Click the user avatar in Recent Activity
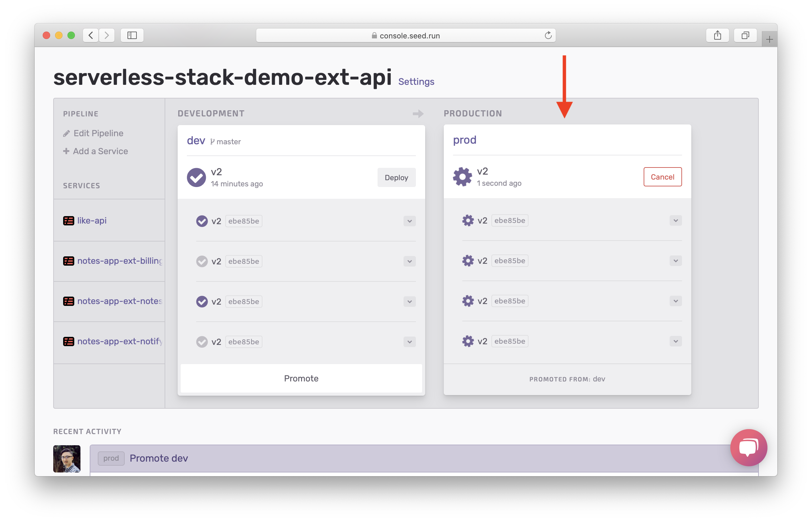 pyautogui.click(x=67, y=459)
